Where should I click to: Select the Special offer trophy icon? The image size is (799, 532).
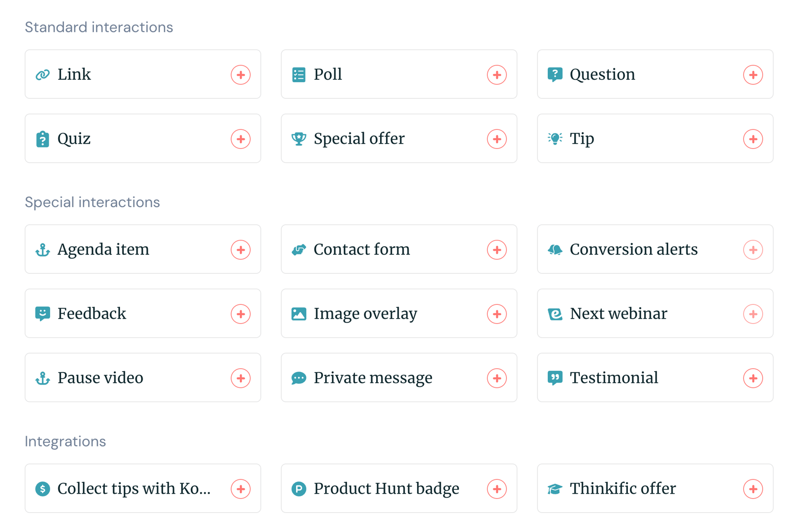(x=299, y=139)
